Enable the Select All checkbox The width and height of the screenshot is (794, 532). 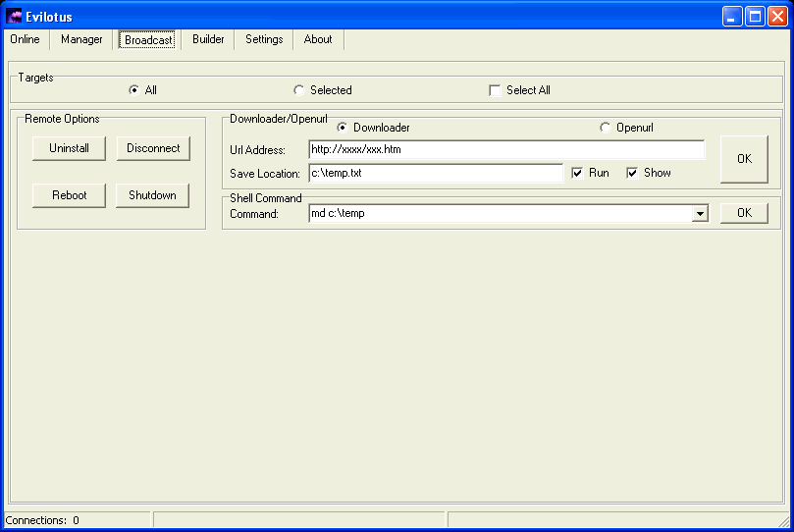tap(495, 90)
